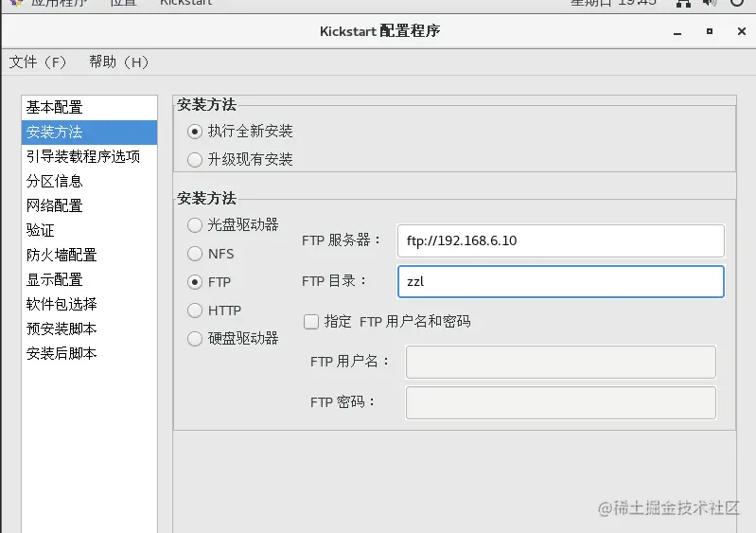756x533 pixels.
Task: Open 引导装载程序选项 section
Action: click(x=89, y=157)
